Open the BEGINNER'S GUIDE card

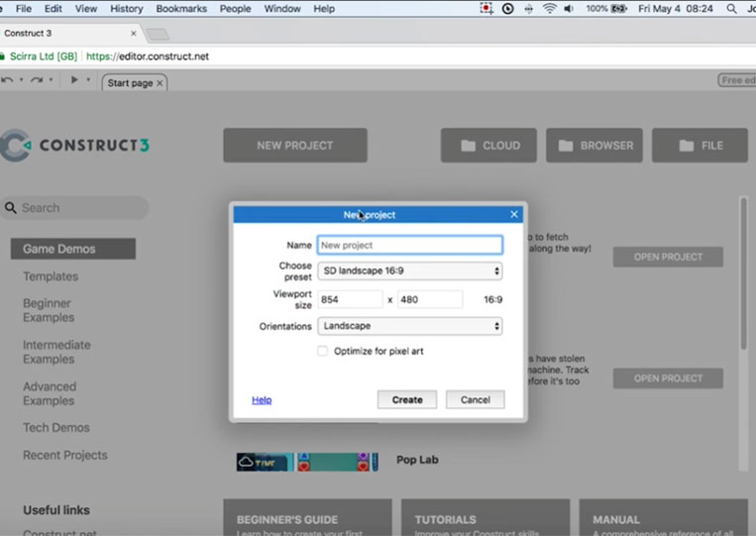pos(307,518)
